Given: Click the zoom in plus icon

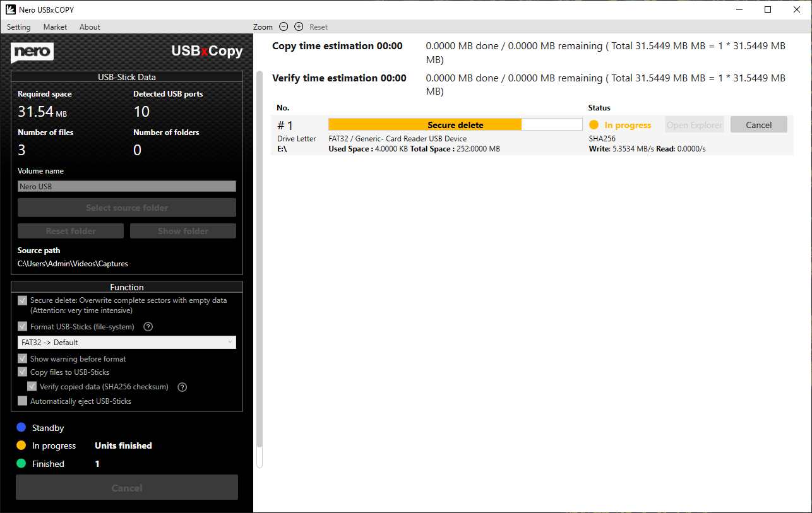Looking at the screenshot, I should pyautogui.click(x=299, y=27).
